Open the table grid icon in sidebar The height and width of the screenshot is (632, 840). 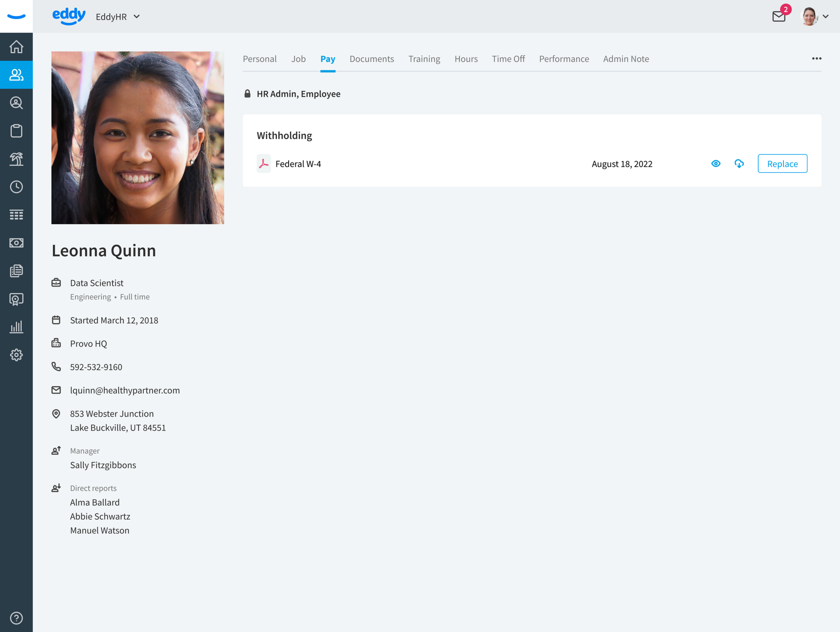point(16,215)
